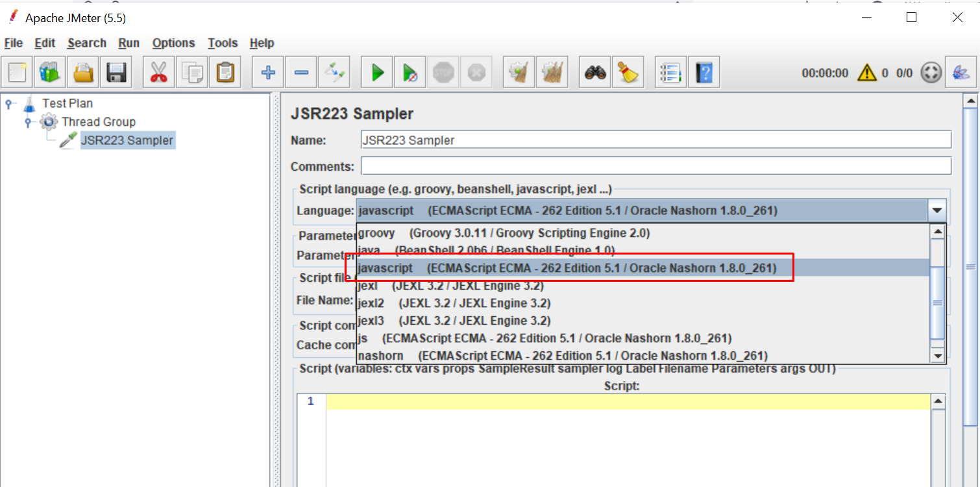Open the Search menu
Image resolution: width=980 pixels, height=487 pixels.
86,43
